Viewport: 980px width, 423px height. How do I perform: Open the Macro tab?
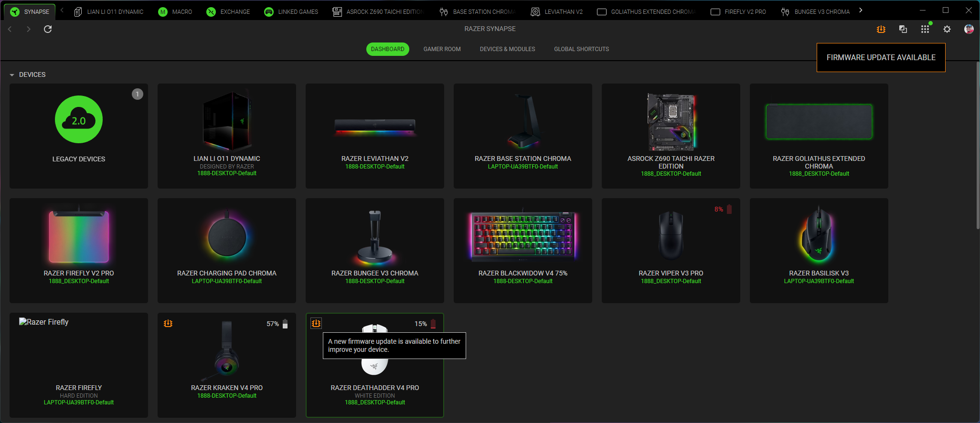pos(175,11)
